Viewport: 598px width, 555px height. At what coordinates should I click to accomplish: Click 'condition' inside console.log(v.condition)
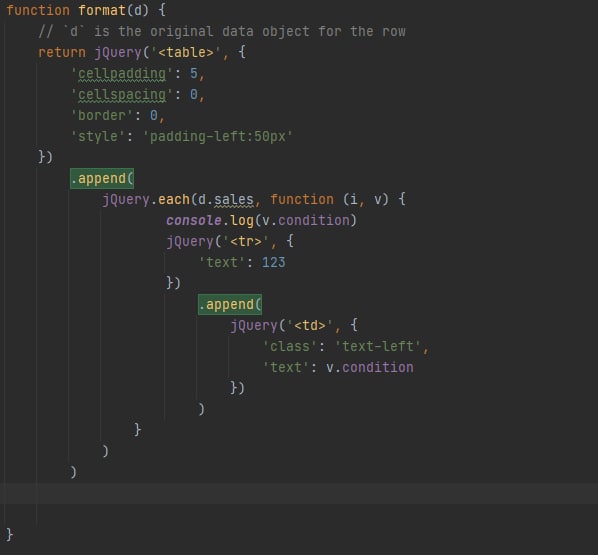coord(314,220)
